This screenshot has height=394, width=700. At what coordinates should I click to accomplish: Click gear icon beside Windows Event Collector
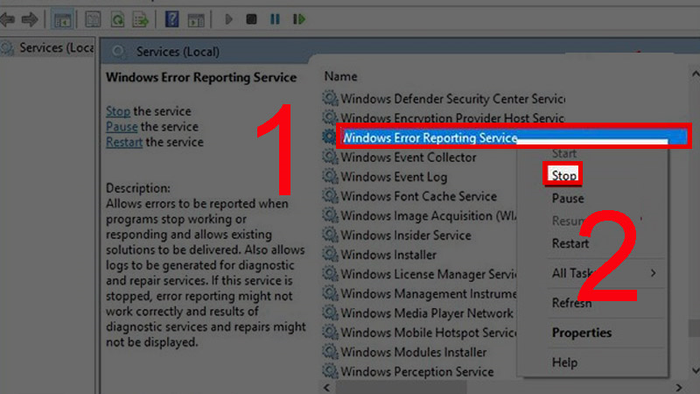pyautogui.click(x=330, y=157)
